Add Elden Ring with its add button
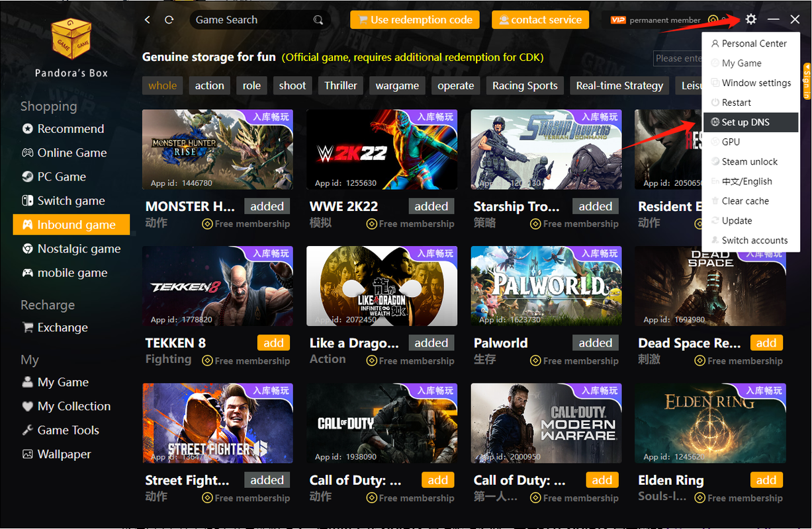The width and height of the screenshot is (812, 529). click(x=766, y=480)
